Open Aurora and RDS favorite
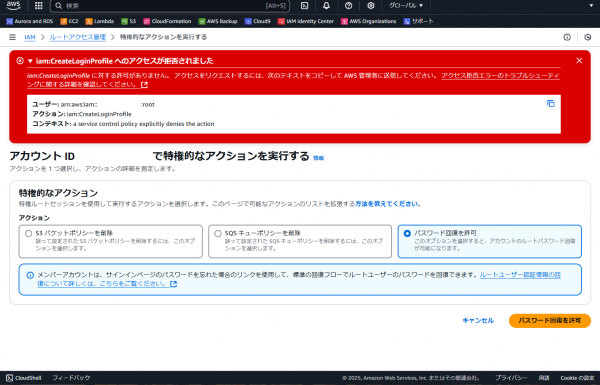600x385 pixels. (30, 21)
